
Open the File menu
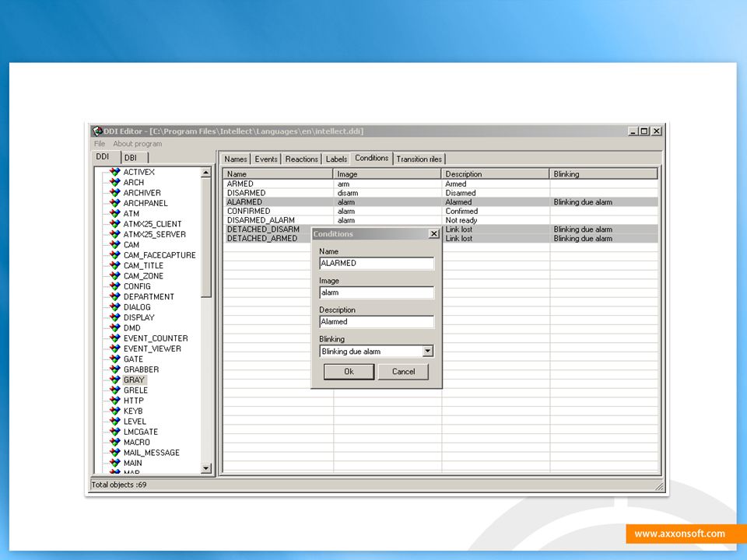point(100,144)
